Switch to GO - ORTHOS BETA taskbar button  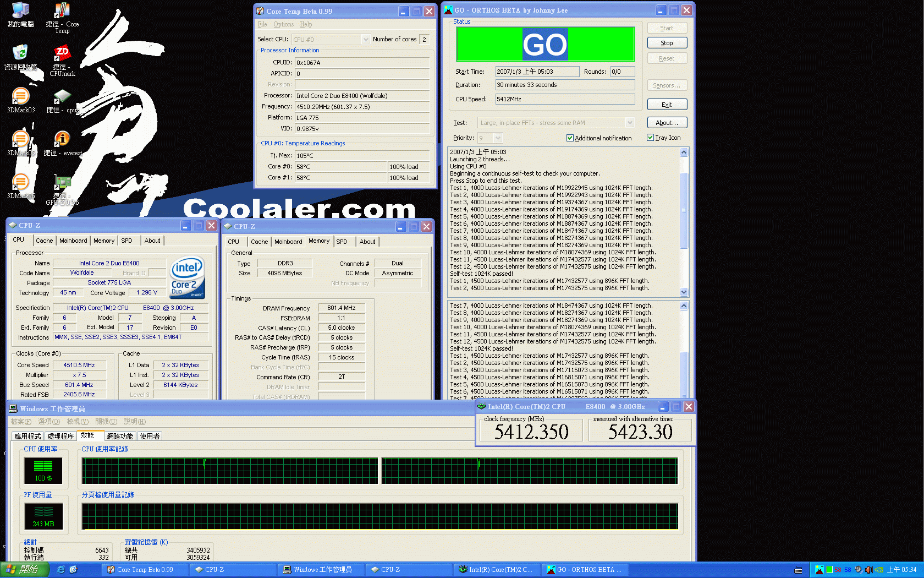click(585, 570)
